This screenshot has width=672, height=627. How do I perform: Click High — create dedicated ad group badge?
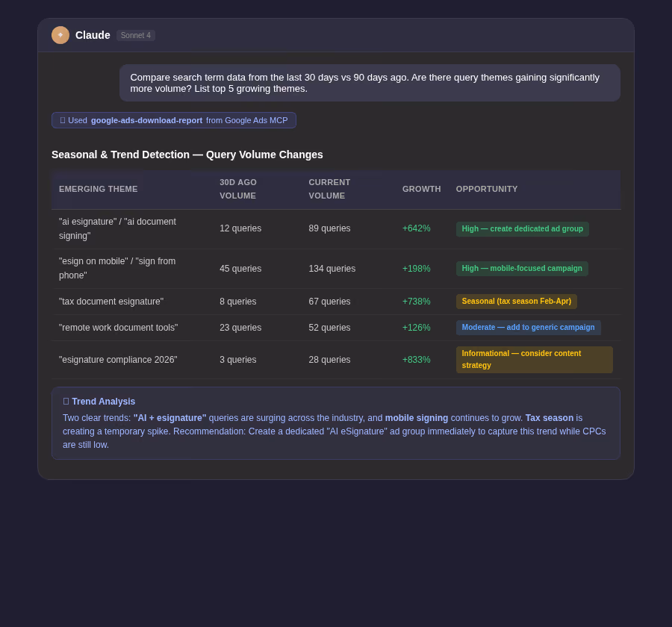(x=522, y=229)
